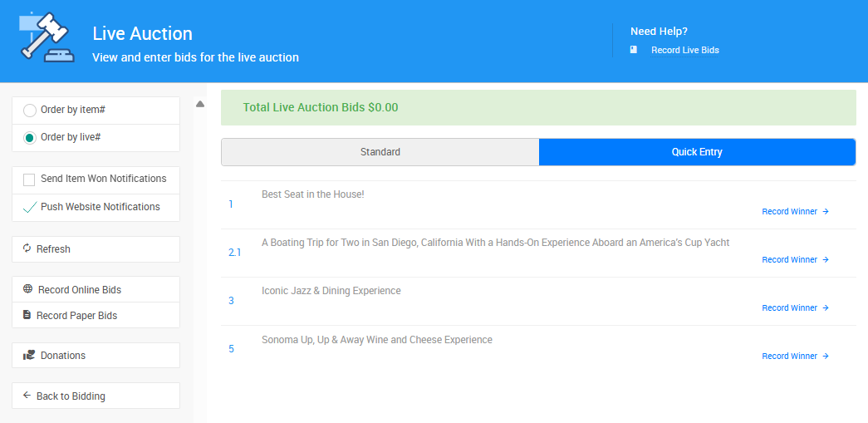The image size is (868, 423).
Task: Click the arrow icon next to Record Winner for item 1
Action: (x=826, y=211)
